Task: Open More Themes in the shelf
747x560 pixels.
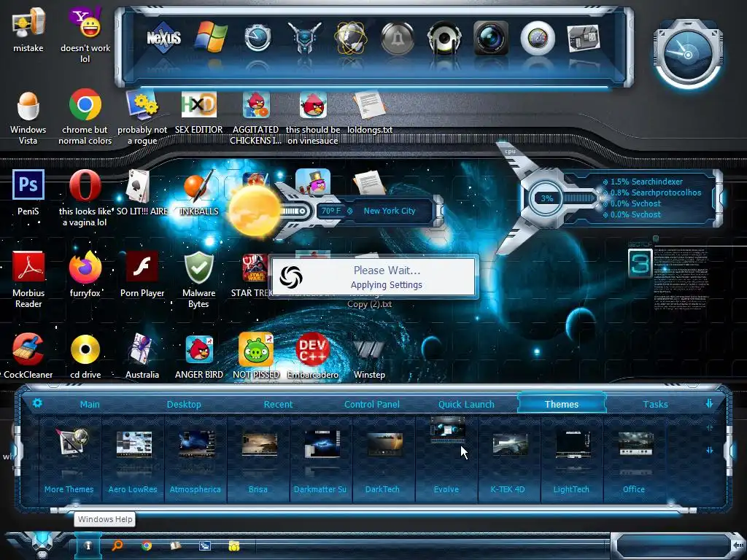Action: pos(69,459)
